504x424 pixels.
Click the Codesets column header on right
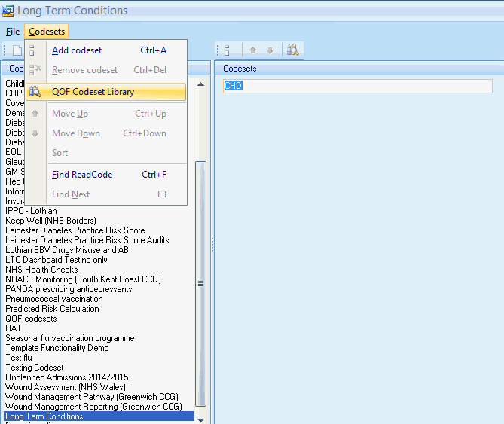[240, 69]
